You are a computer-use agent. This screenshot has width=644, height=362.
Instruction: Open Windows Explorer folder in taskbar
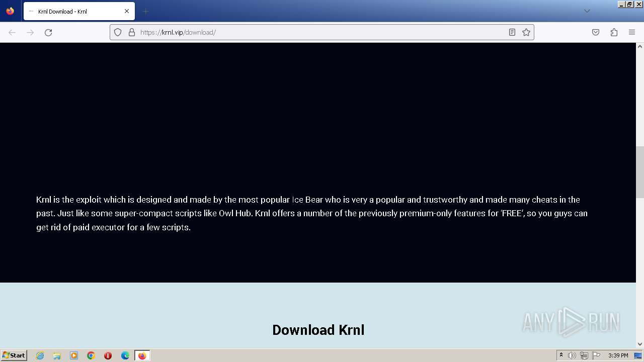point(57,355)
